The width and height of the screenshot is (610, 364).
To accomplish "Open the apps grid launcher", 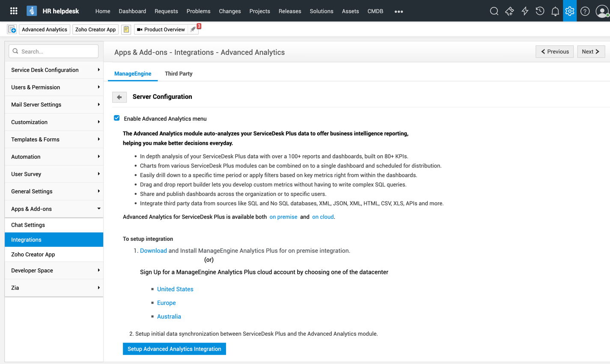I will tap(14, 11).
